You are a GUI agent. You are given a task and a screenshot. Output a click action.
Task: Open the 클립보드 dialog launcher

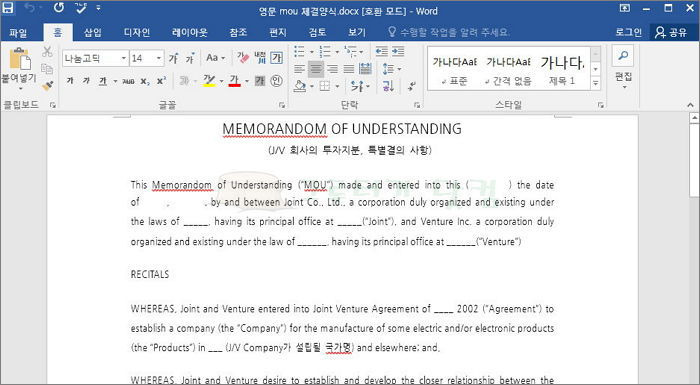(53, 105)
